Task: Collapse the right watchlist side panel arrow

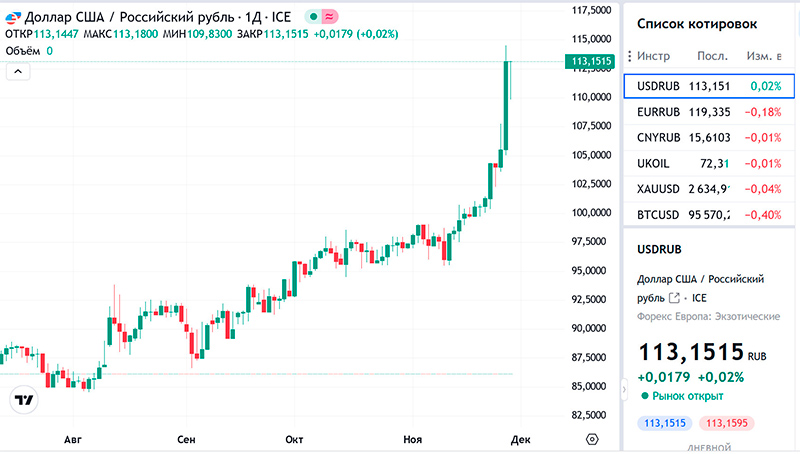Action: click(x=625, y=387)
